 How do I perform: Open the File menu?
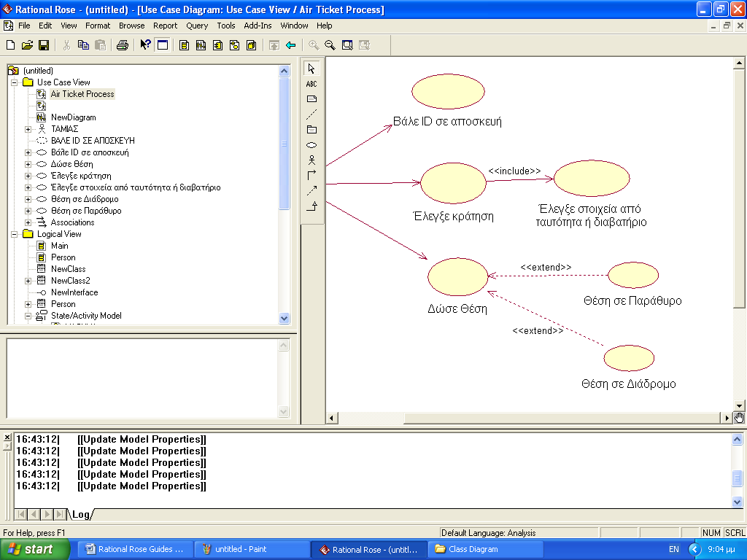[x=24, y=26]
